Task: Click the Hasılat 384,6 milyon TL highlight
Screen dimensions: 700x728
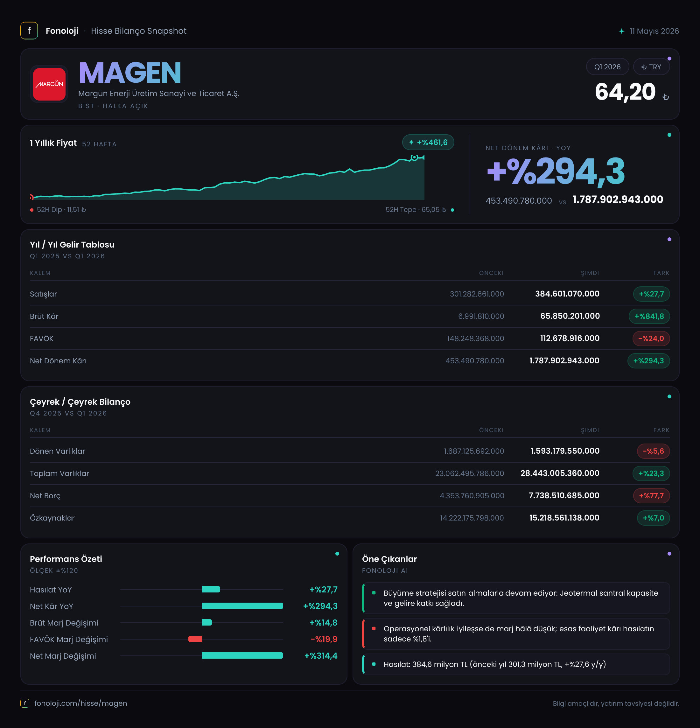Action: 516,664
